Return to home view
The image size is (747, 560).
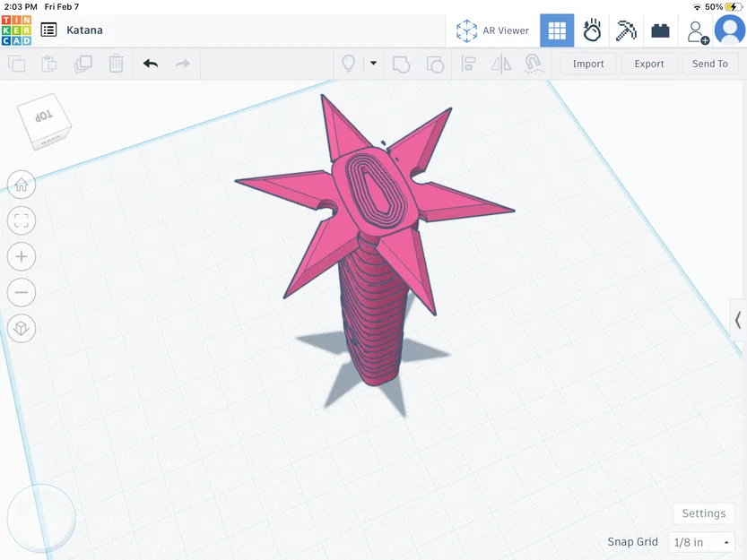click(x=22, y=185)
